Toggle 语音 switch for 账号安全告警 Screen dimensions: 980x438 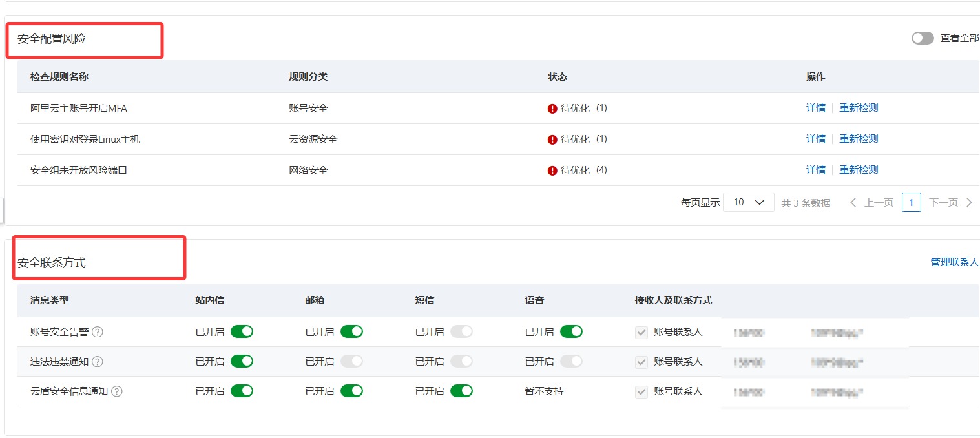click(x=571, y=331)
